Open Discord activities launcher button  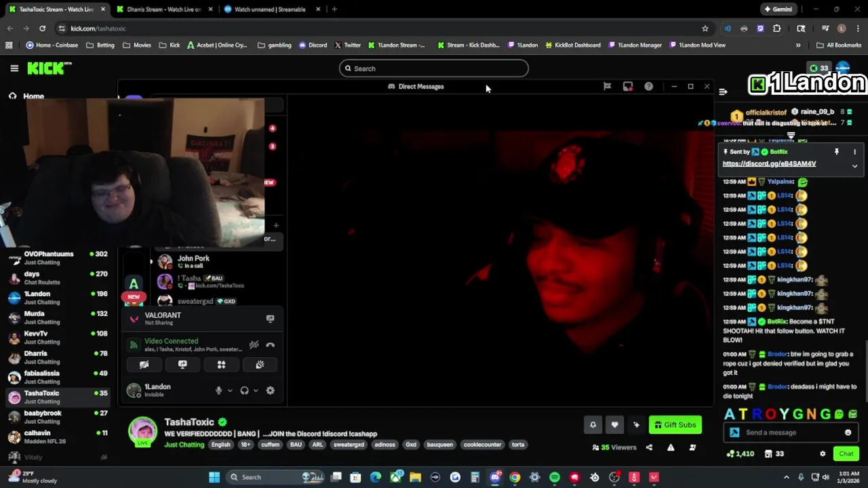221,365
